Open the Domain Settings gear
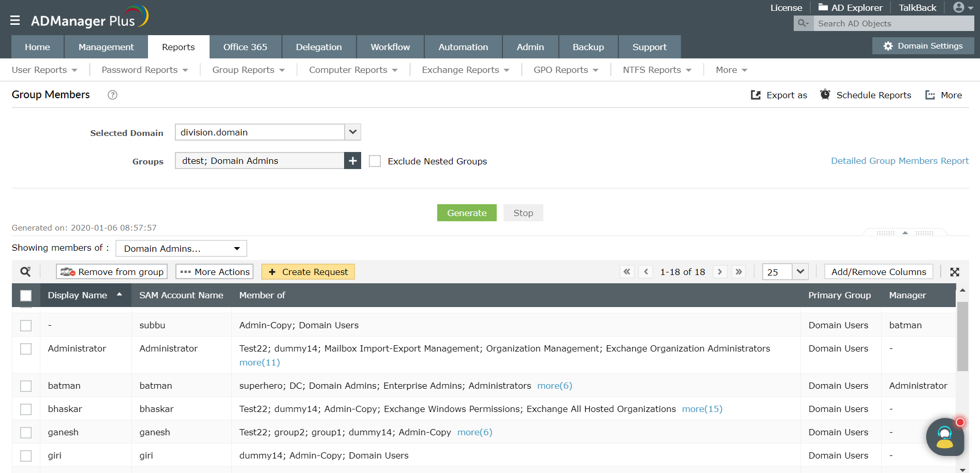The image size is (980, 473). click(888, 45)
